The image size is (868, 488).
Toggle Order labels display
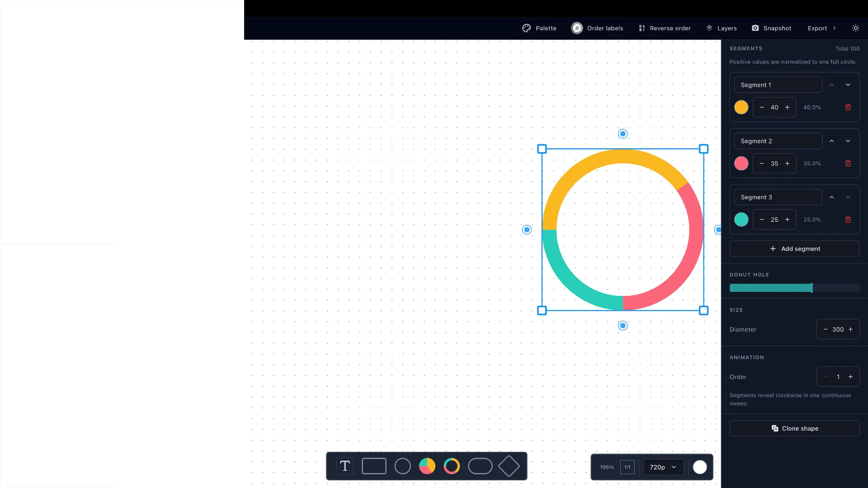597,28
